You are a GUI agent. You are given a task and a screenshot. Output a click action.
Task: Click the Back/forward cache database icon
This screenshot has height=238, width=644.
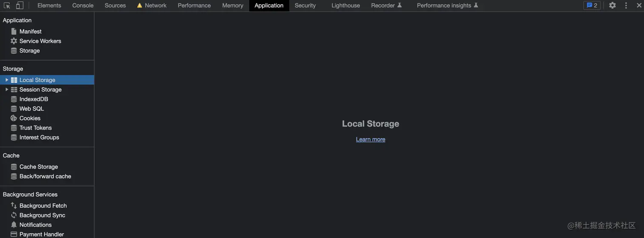tap(14, 177)
